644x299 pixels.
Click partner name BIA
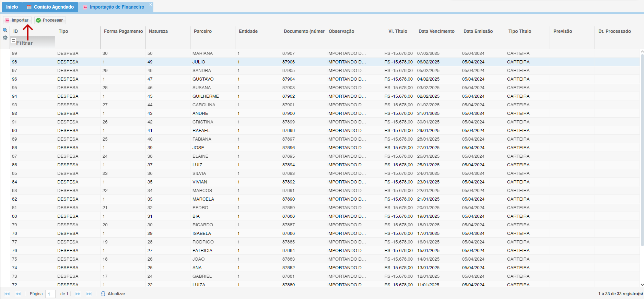[196, 216]
